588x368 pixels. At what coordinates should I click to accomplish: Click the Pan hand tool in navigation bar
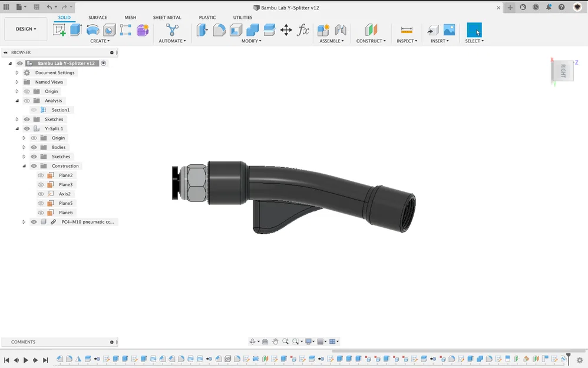pos(275,342)
